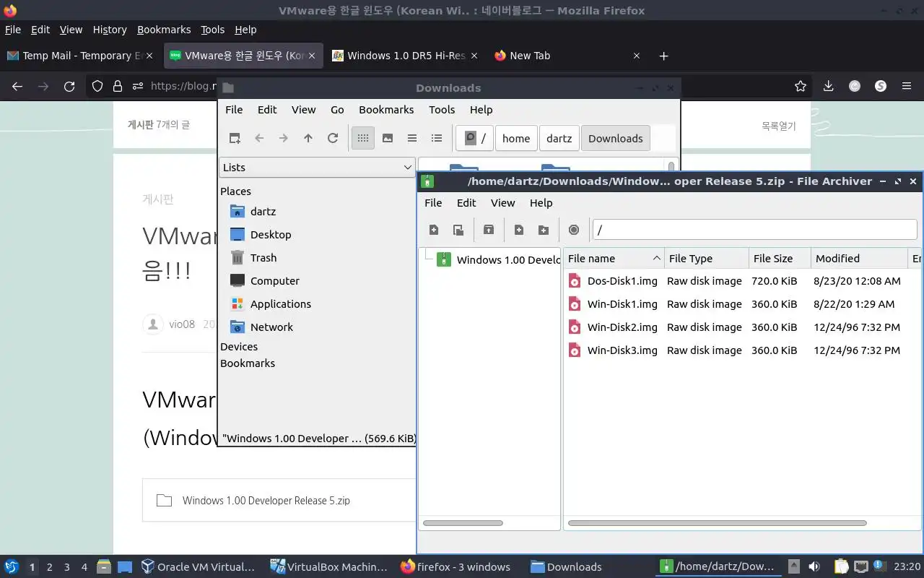Click the extract archive icon in File Archiver
The image size is (924, 578).
(x=489, y=230)
